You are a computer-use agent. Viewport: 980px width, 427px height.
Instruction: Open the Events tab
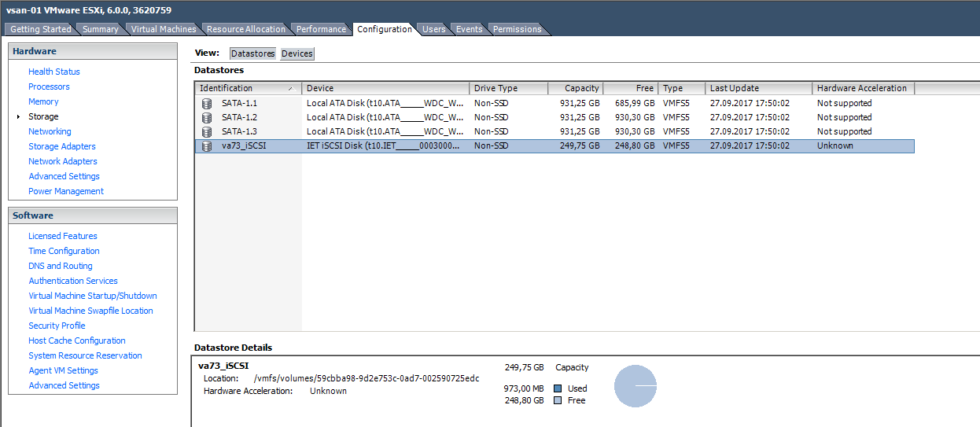(x=470, y=29)
